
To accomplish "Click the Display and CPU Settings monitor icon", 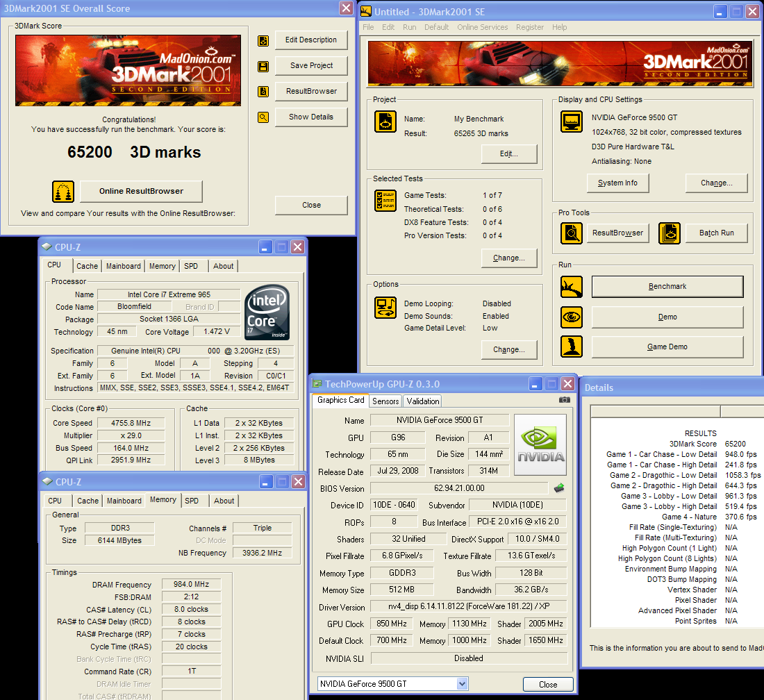I will click(x=572, y=122).
